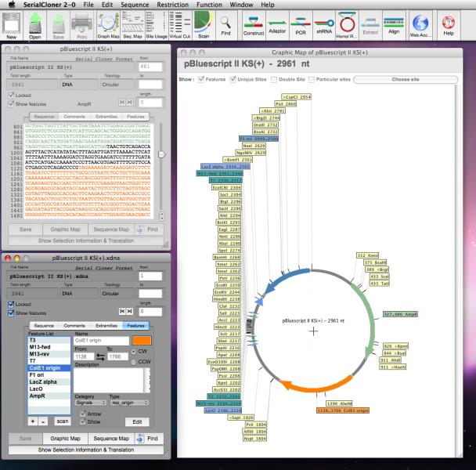Click the Print toolbar icon
The width and height of the screenshot is (476, 470).
(81, 25)
